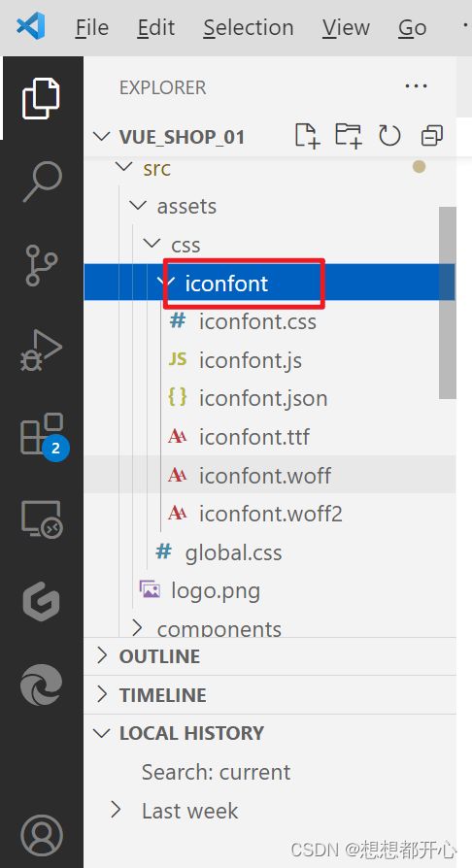Viewport: 472px width, 868px height.
Task: Refresh the explorer file tree
Action: (x=389, y=136)
